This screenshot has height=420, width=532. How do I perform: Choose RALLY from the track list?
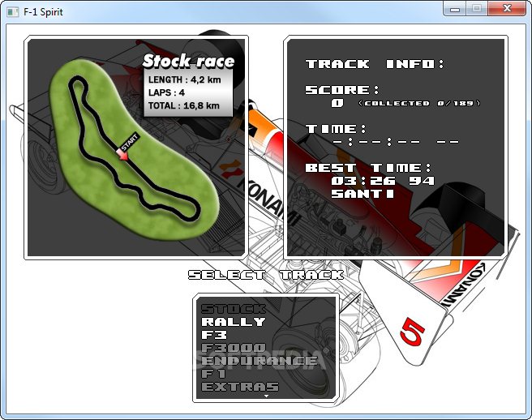pyautogui.click(x=234, y=322)
